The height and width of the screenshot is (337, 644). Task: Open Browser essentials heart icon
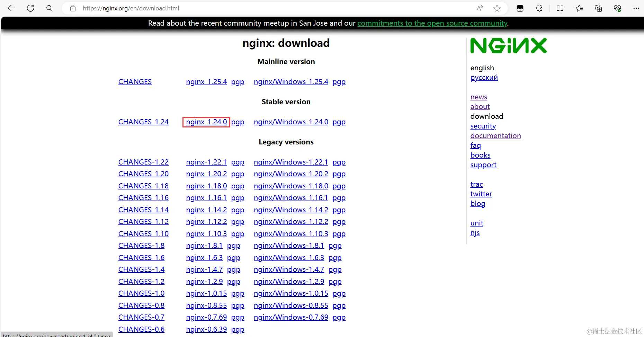[x=617, y=8]
